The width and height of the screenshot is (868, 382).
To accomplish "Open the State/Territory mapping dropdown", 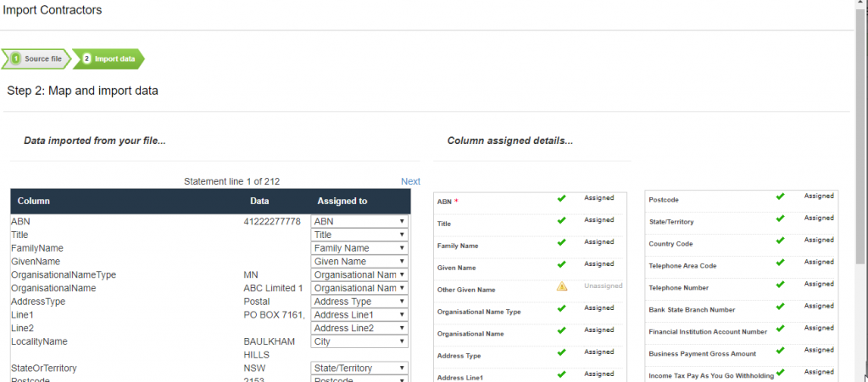I will 360,368.
